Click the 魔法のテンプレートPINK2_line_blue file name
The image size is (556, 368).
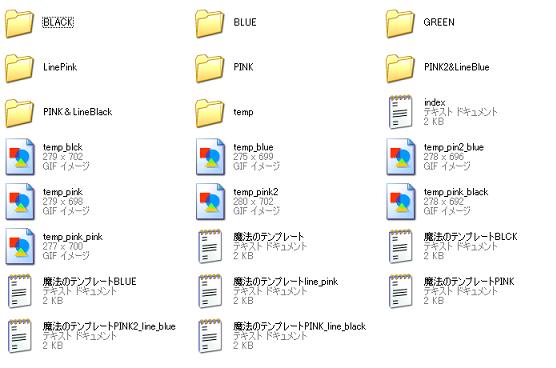(x=109, y=326)
